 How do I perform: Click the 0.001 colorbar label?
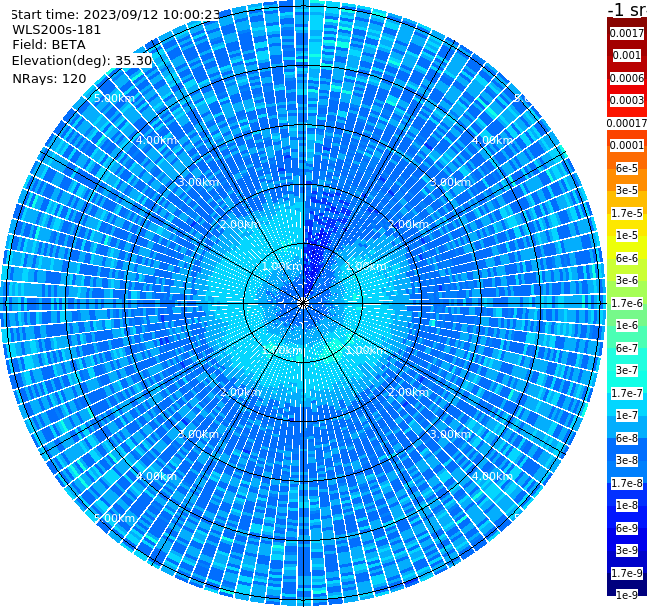point(627,55)
